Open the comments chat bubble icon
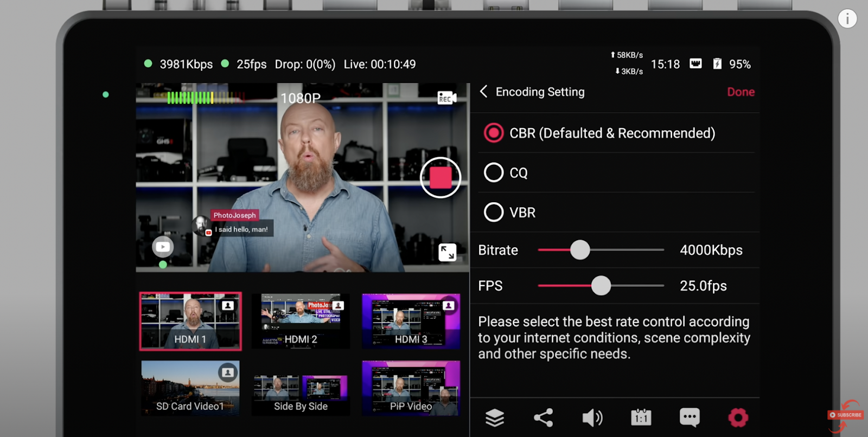Screen dimensions: 868x437 pos(690,417)
